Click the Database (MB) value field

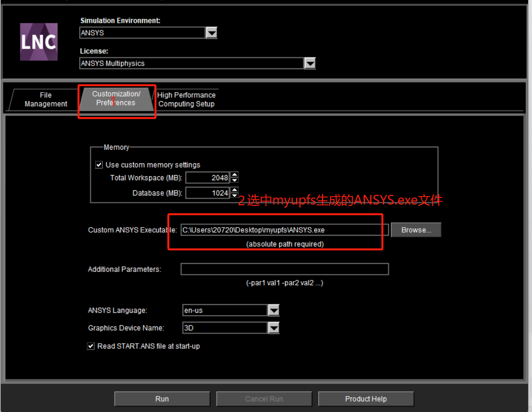(x=207, y=193)
